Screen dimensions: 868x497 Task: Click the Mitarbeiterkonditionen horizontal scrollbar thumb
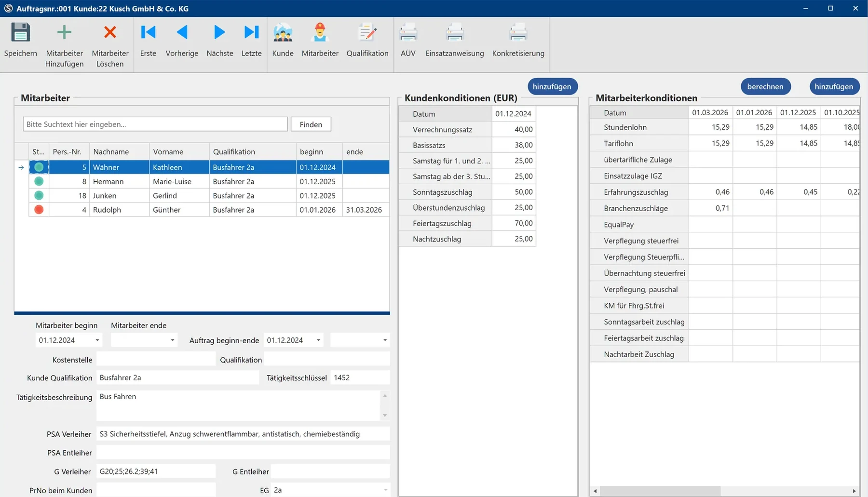(x=660, y=491)
